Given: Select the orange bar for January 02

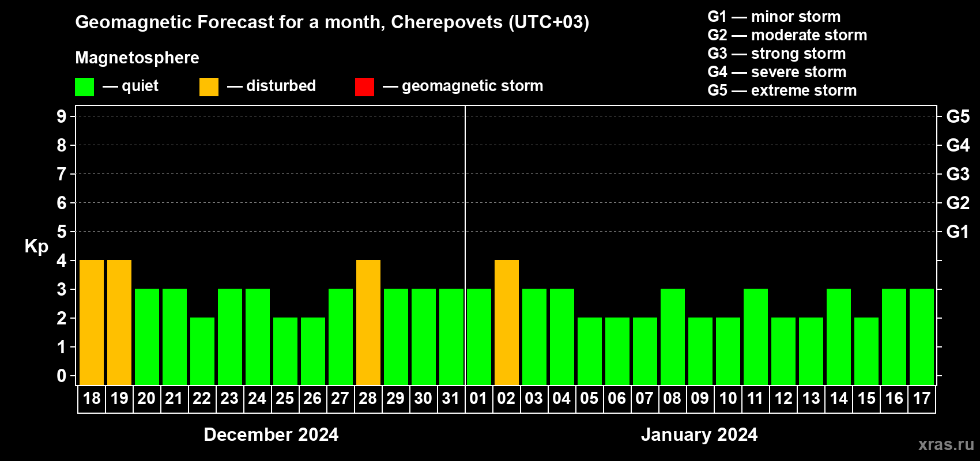Looking at the screenshot, I should tap(507, 323).
